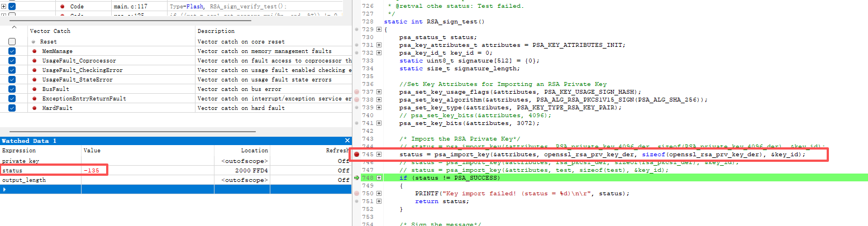Enable the Reset vector catch checkbox
Screen dimensions: 868x226
tap(12, 41)
